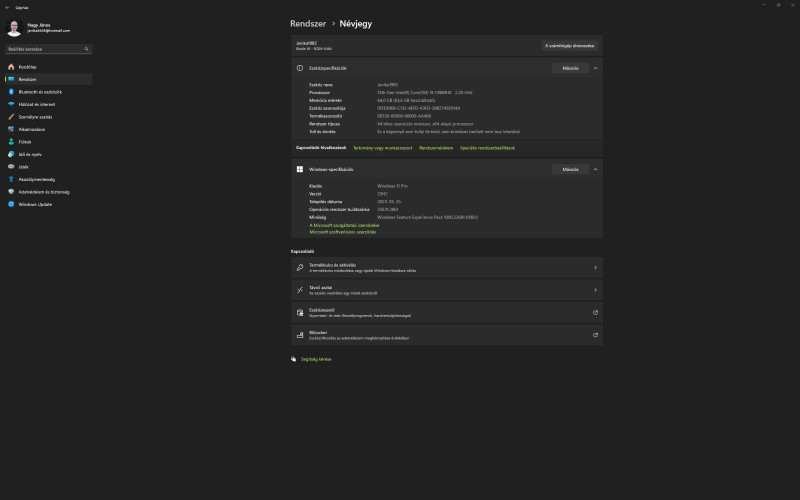800x500 pixels.
Task: Click the Eszköz neve label
Action: (x=321, y=85)
